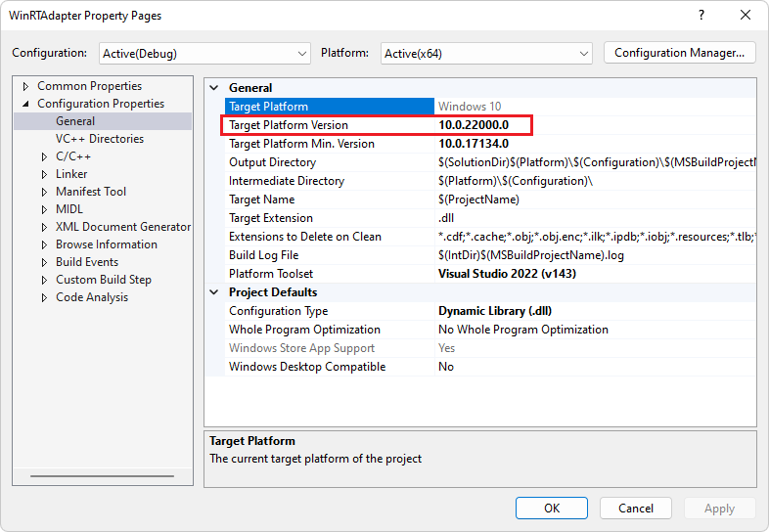Select the Linker tree item label
The height and width of the screenshot is (532, 769).
(71, 174)
